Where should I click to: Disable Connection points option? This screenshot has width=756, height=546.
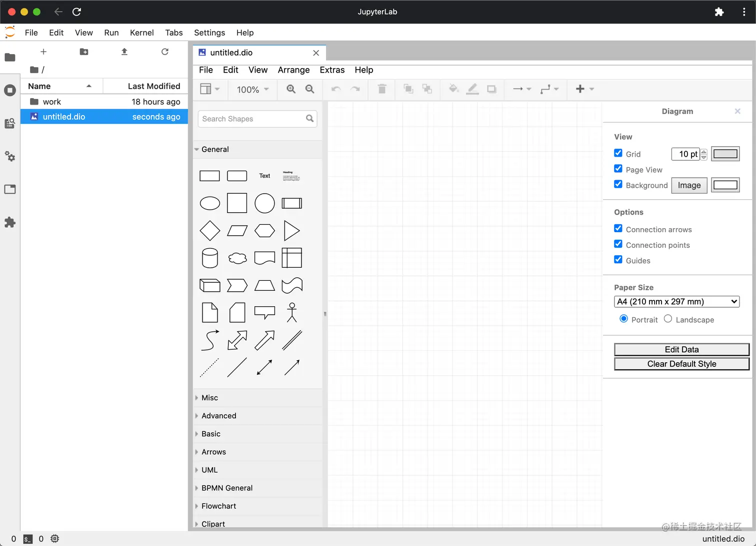[618, 244]
